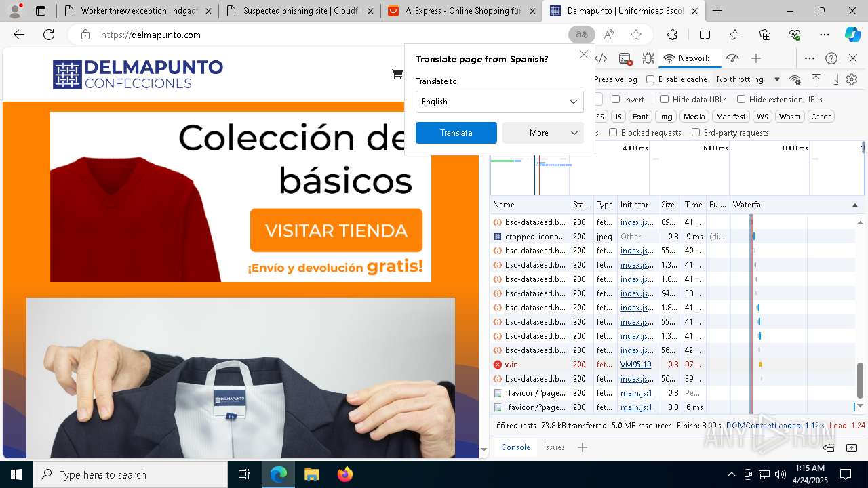Screen dimensions: 868x488
Task: Toggle the Other type filter
Action: (821, 117)
